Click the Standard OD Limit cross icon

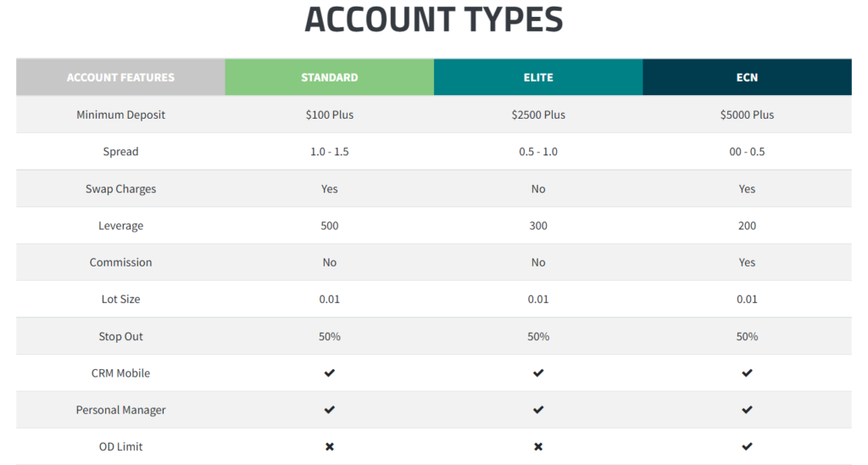click(330, 446)
